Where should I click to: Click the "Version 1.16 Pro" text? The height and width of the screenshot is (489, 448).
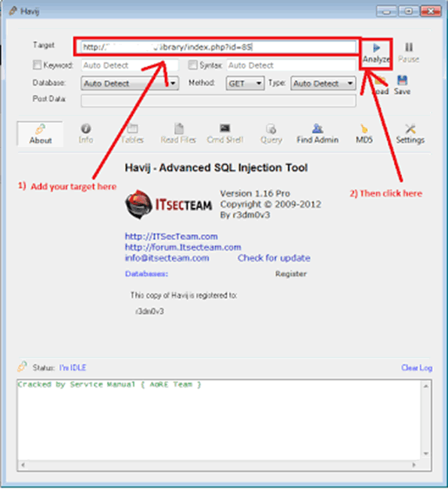click(255, 193)
